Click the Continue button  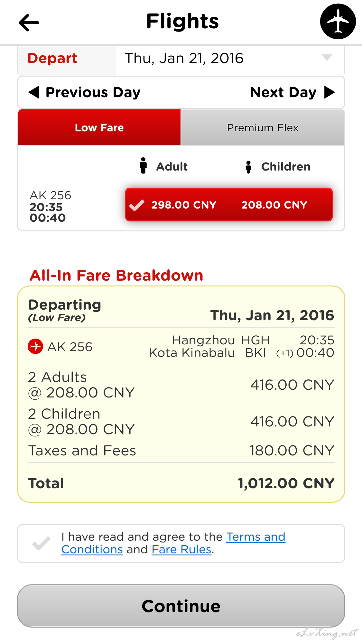tap(181, 606)
